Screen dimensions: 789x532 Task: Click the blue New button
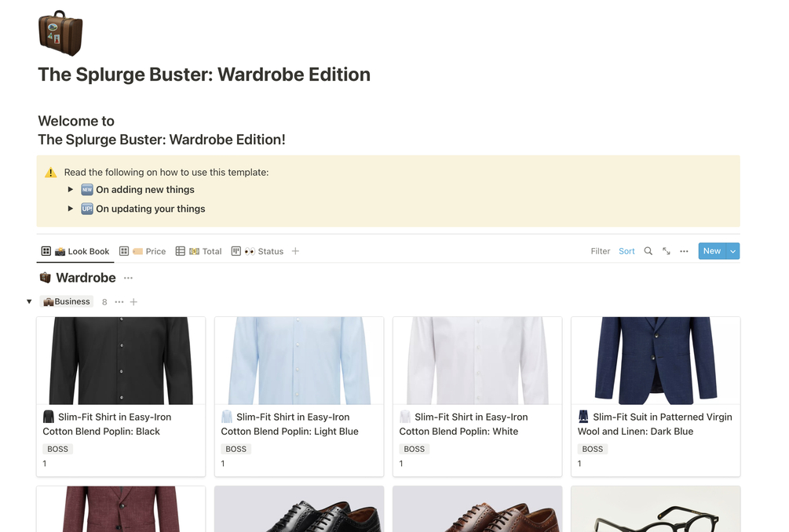point(711,251)
